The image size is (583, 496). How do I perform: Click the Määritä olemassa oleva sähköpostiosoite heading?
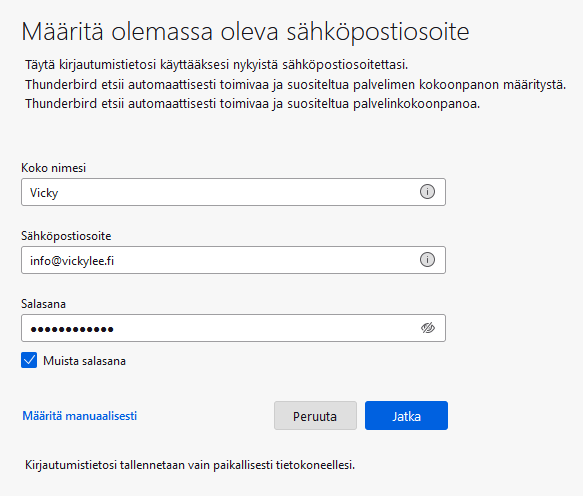pyautogui.click(x=245, y=32)
